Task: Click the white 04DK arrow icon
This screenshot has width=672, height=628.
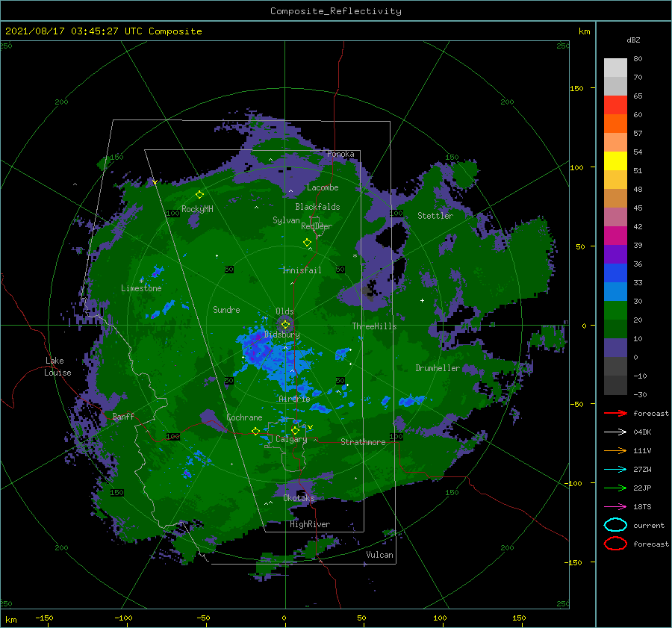Action: click(x=615, y=432)
